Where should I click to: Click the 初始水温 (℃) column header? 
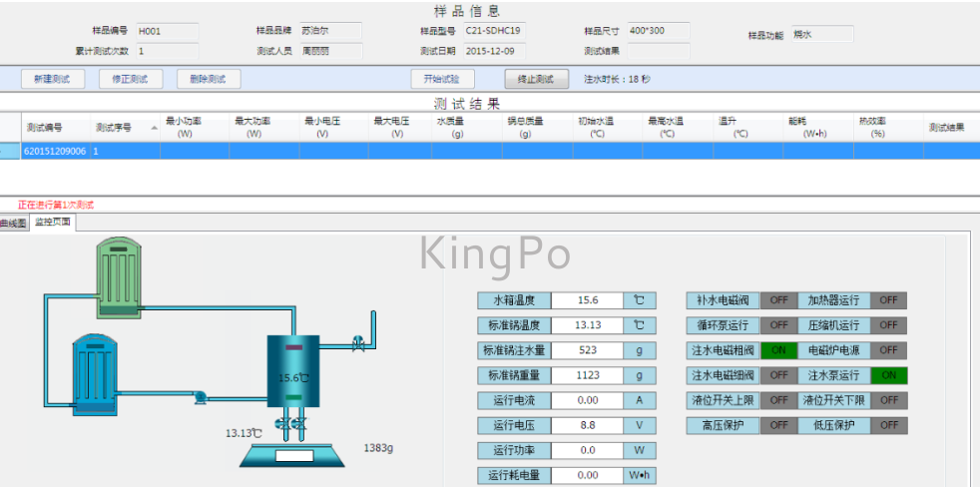607,128
